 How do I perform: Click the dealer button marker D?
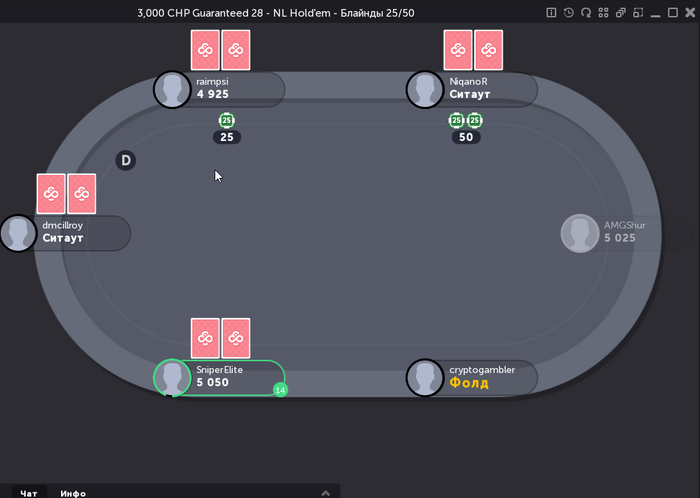click(126, 160)
